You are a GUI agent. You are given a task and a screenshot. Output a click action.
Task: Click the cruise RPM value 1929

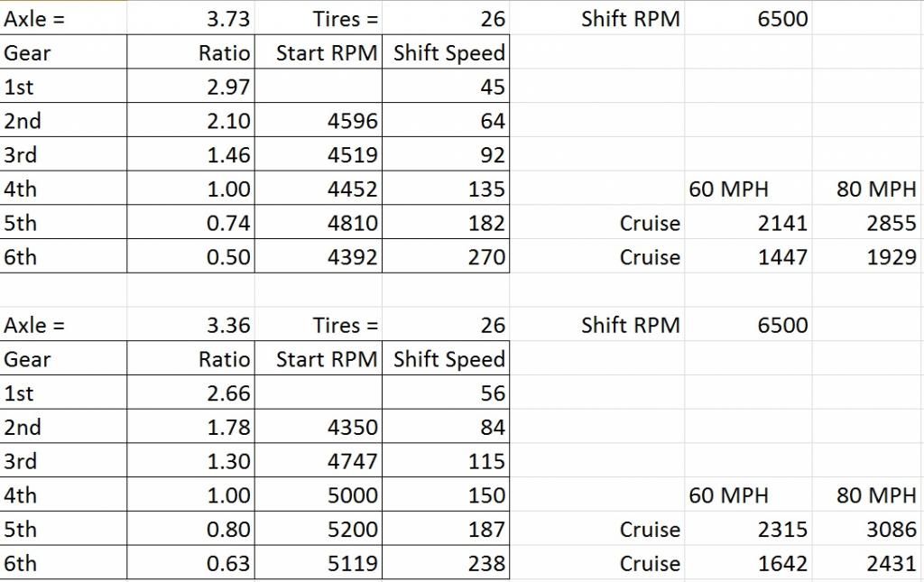pyautogui.click(x=891, y=257)
